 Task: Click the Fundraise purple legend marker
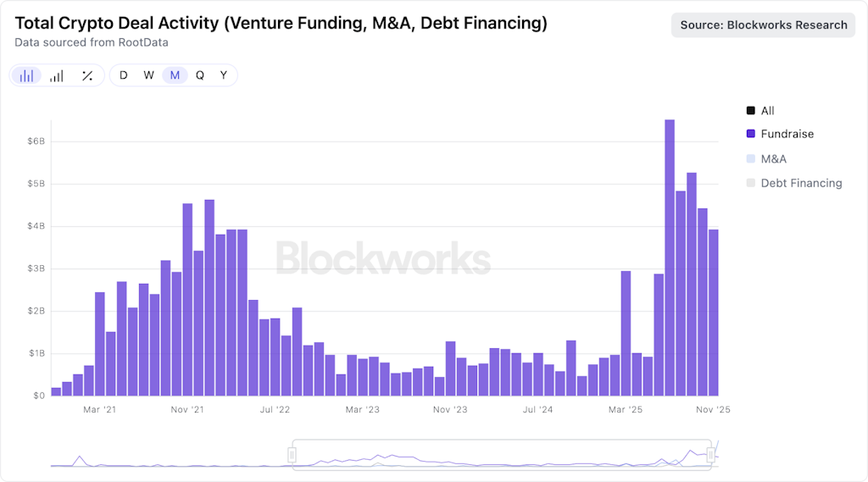(x=751, y=134)
